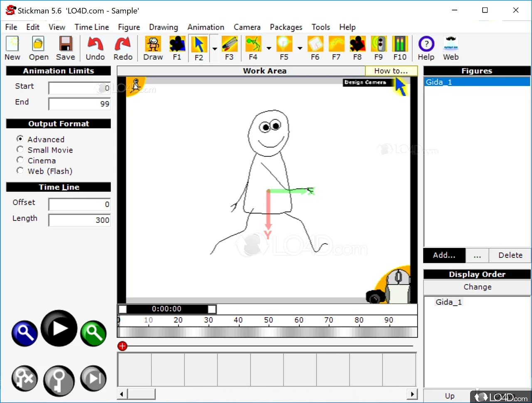
Task: Expand the dropdown arrow beside F2
Action: 215,49
